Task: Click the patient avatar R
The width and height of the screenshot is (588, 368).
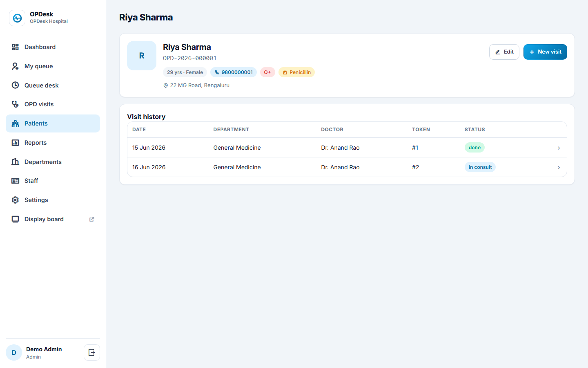Action: tap(142, 56)
